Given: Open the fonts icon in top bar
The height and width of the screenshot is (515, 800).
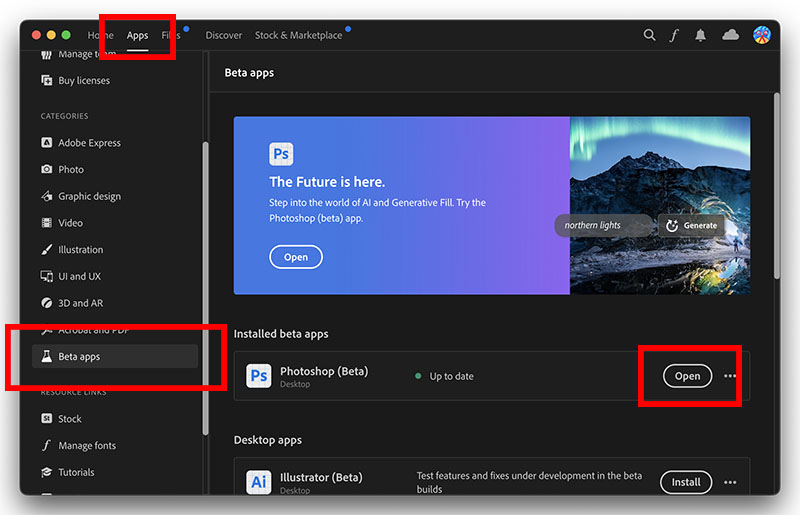Looking at the screenshot, I should 674,35.
